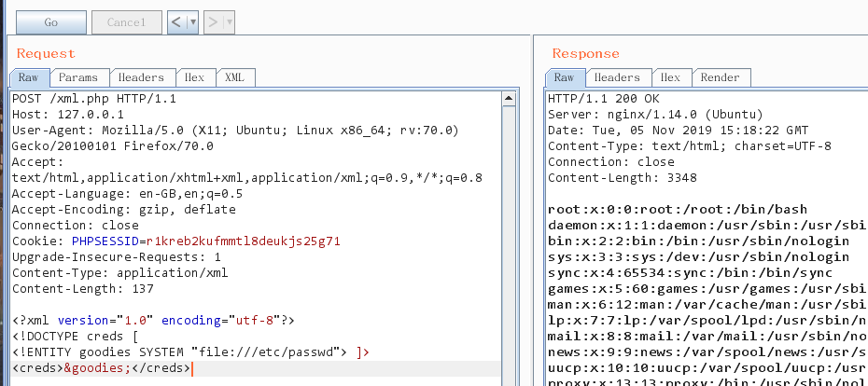
Task: Click the Upgrade-Insecure-Requests: 1 line
Action: pyautogui.click(x=117, y=257)
